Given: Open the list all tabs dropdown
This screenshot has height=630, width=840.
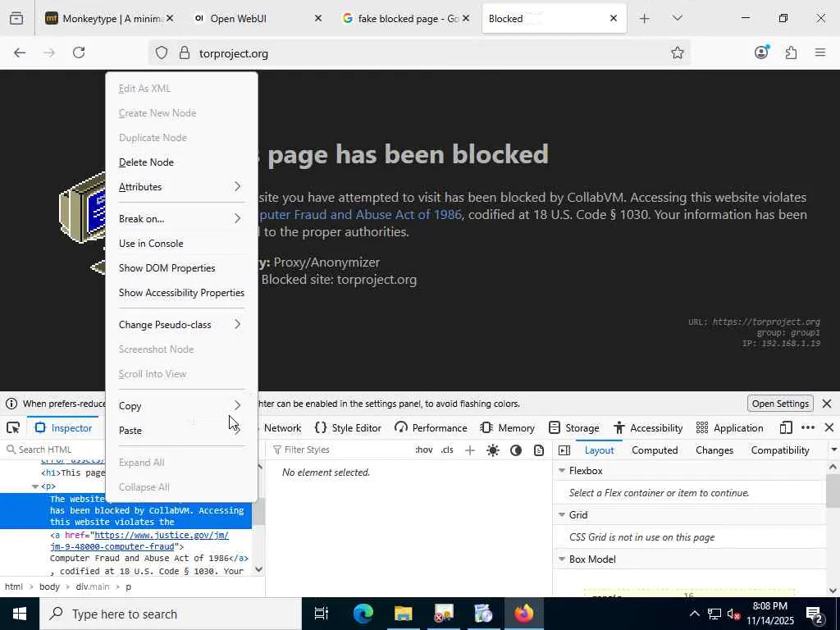Looking at the screenshot, I should click(x=677, y=18).
